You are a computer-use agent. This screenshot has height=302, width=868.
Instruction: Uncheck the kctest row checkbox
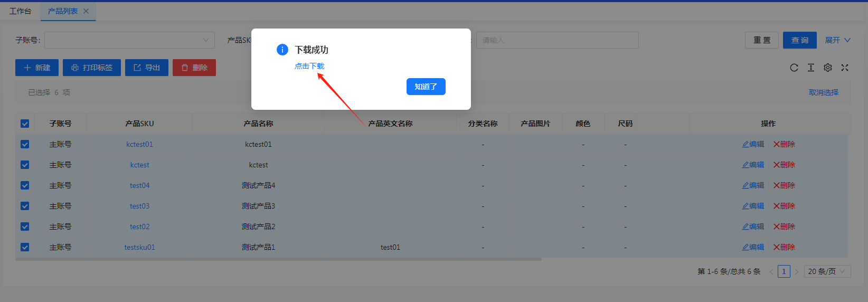click(x=25, y=165)
